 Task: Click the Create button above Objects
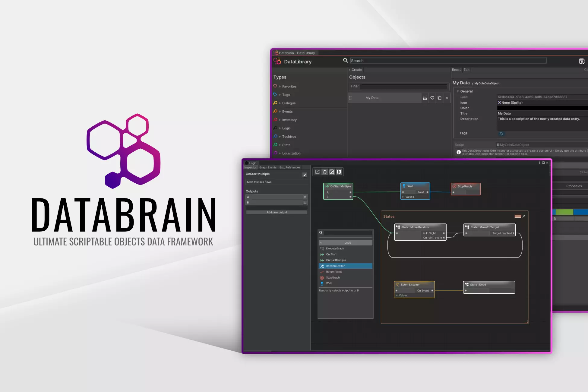tap(356, 70)
